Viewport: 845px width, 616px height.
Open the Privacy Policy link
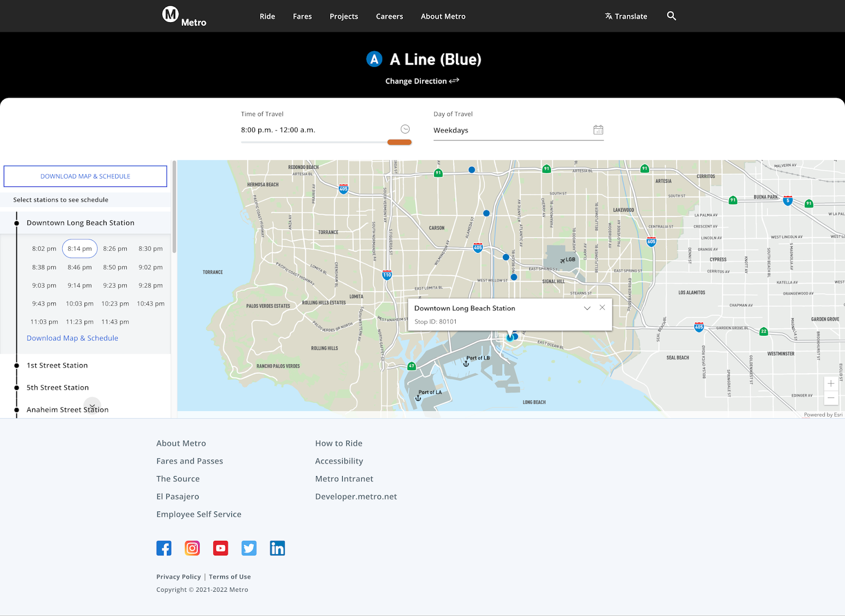click(x=179, y=577)
